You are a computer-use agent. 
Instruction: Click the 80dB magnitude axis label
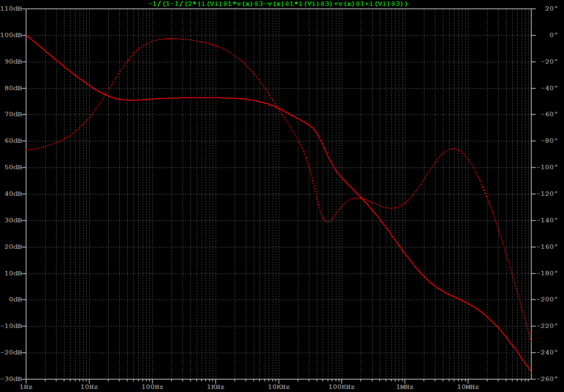[x=13, y=88]
